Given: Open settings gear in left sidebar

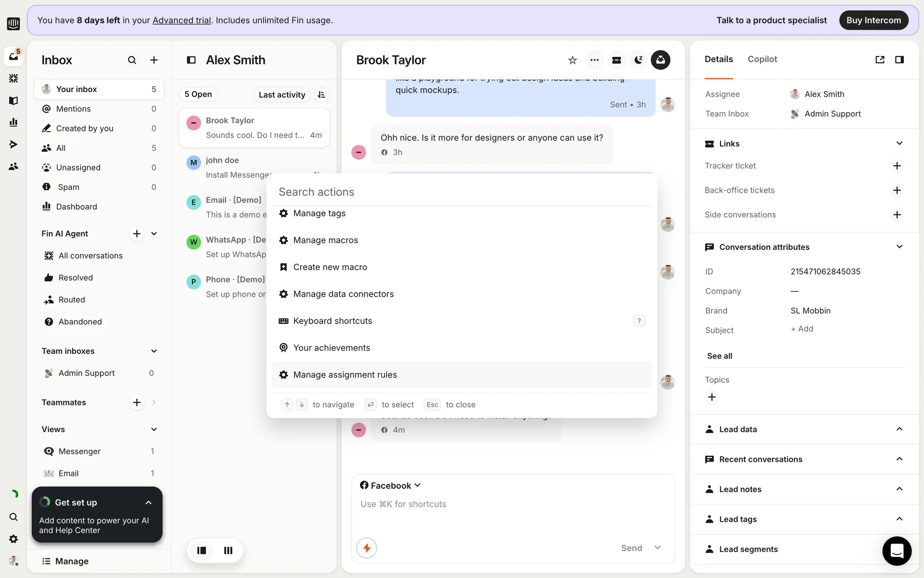Looking at the screenshot, I should [x=13, y=539].
